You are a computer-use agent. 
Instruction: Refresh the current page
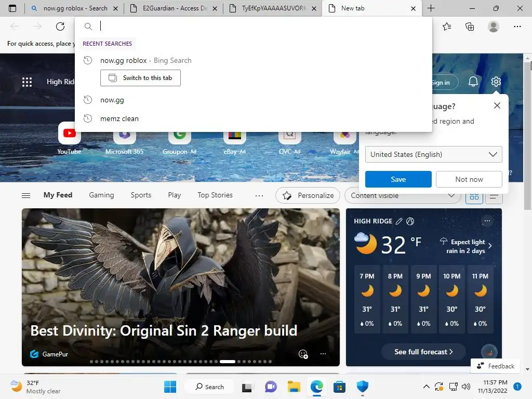click(60, 26)
